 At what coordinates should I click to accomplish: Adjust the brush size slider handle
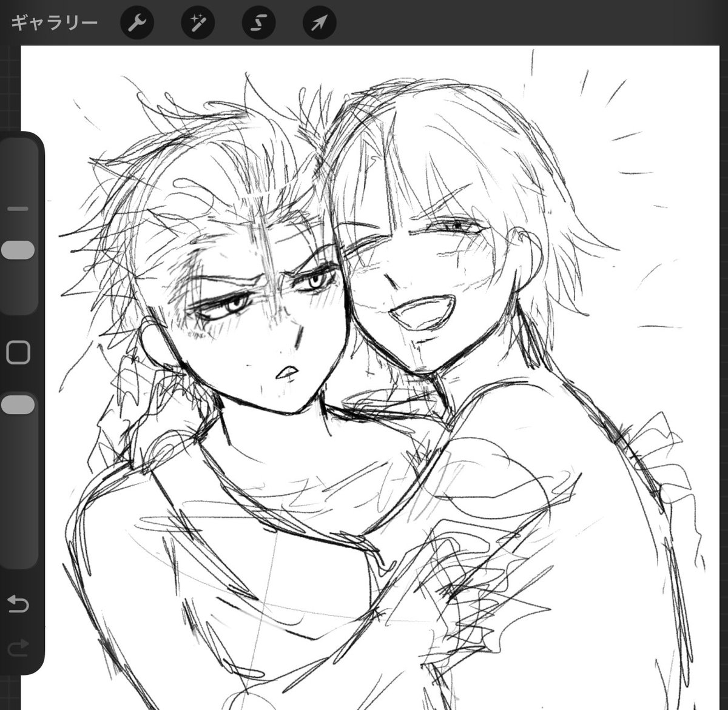coord(18,250)
